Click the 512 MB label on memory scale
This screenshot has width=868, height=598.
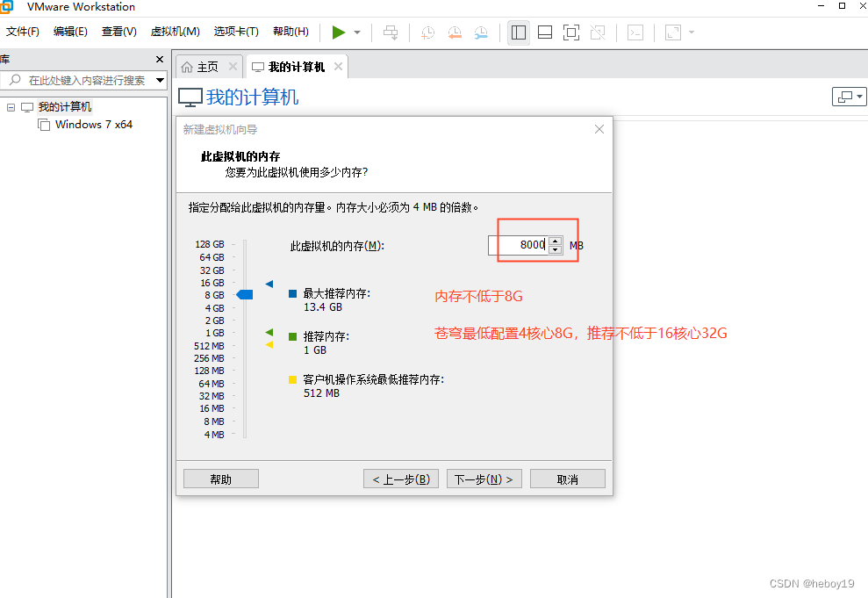pyautogui.click(x=209, y=346)
